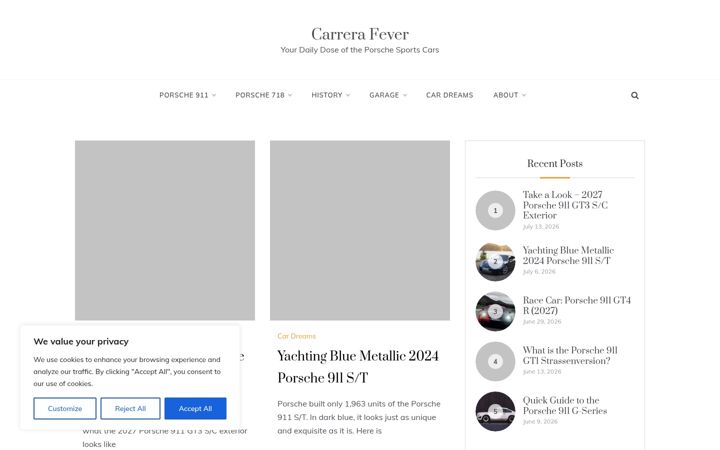
Task: Click the 'June 9, 2026' post date
Action: (x=540, y=422)
